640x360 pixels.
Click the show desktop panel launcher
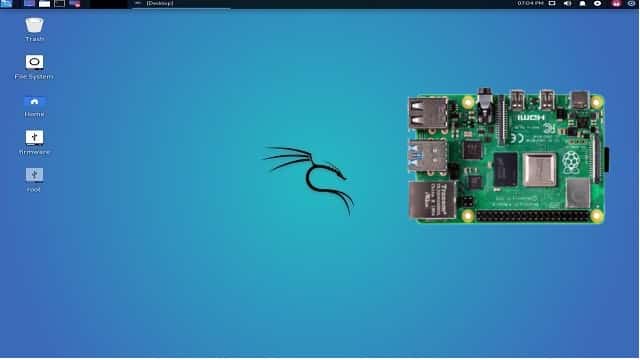pyautogui.click(x=29, y=4)
